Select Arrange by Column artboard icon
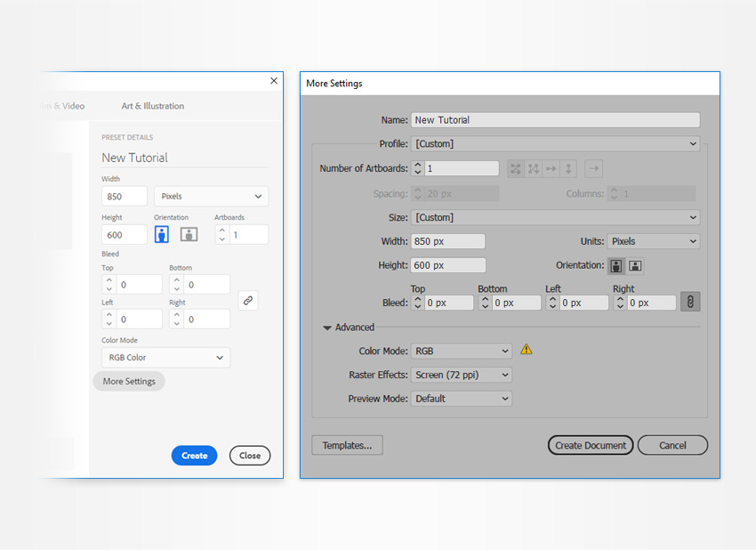 pos(569,168)
